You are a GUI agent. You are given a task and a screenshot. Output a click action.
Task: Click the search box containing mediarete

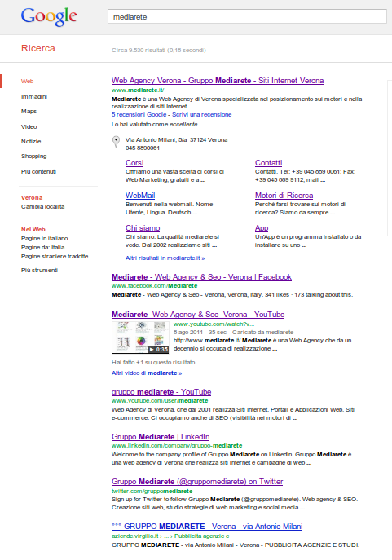[247, 17]
